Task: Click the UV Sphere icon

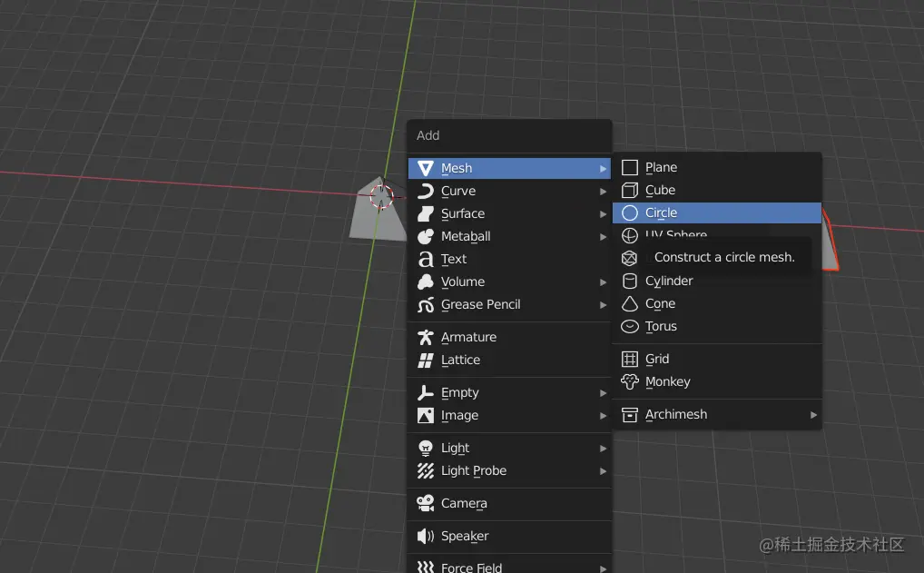Action: pos(629,236)
